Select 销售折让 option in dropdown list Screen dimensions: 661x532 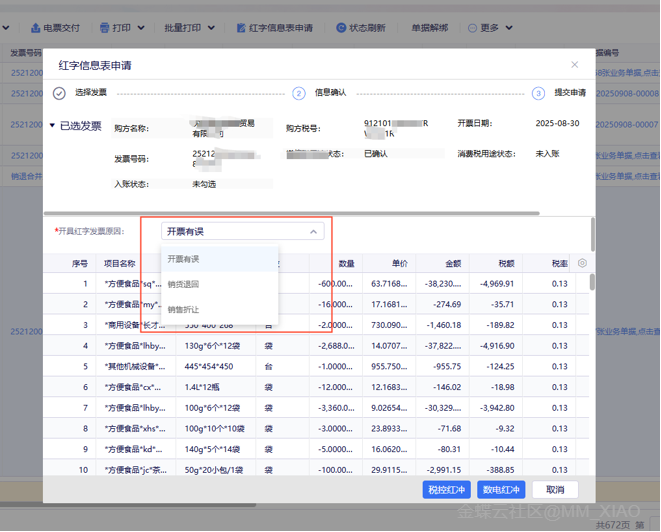[x=220, y=309]
